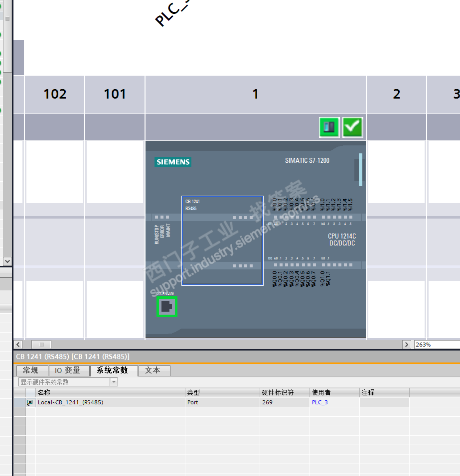
Task: Sort by the 硬件标识符 column header
Action: [285, 392]
